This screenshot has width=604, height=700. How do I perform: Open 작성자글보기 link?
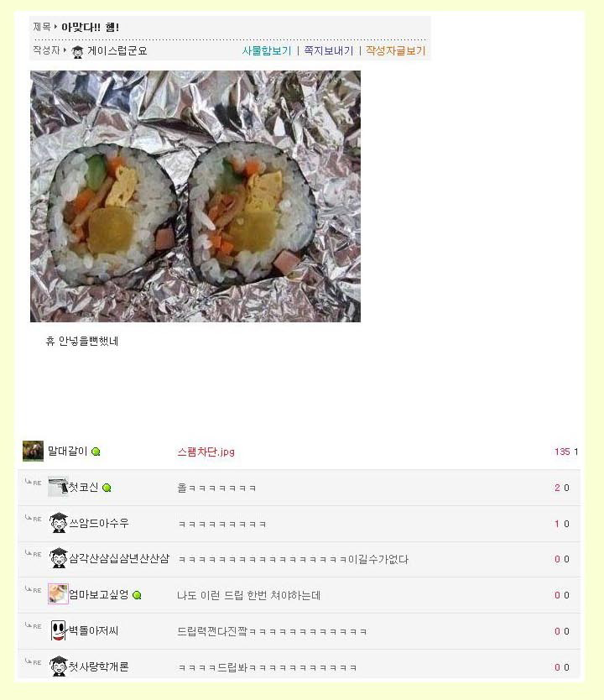[396, 51]
